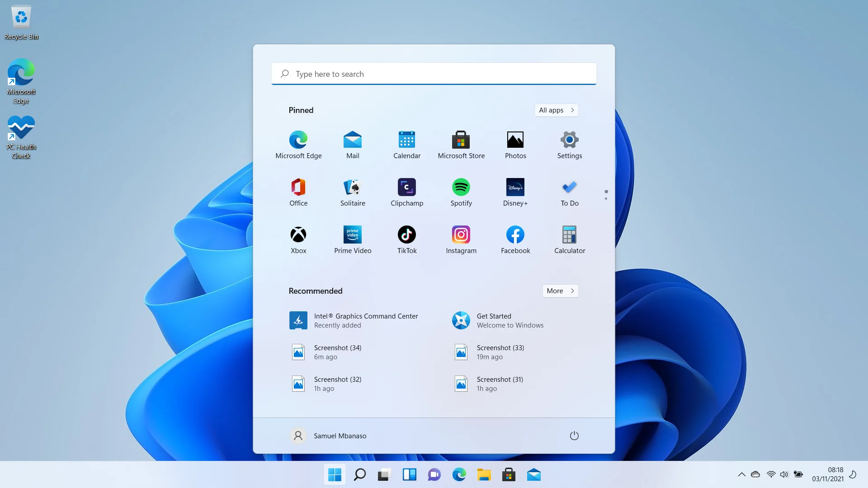Open Disney+ streaming app

(x=515, y=187)
